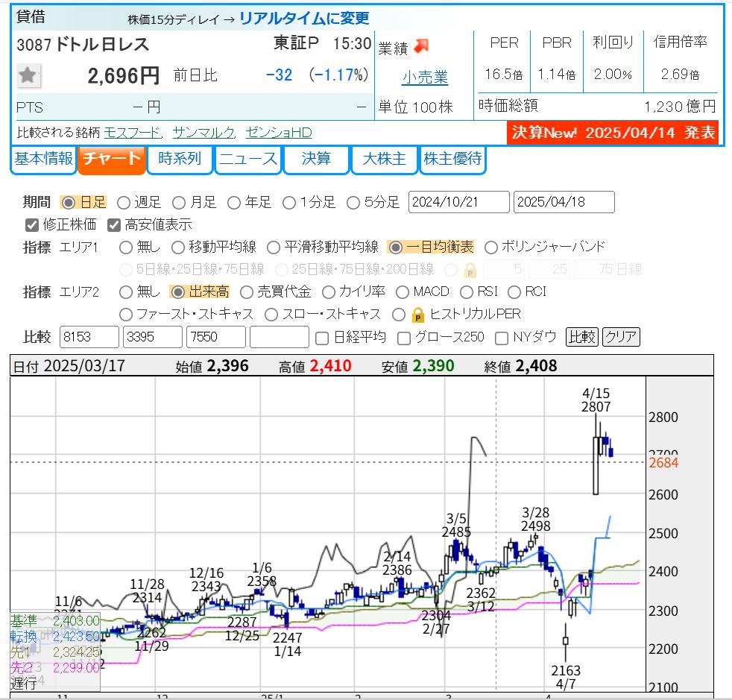Viewport: 732px width, 700px height.
Task: Open the リアルタイムに変更 link
Action: [304, 19]
